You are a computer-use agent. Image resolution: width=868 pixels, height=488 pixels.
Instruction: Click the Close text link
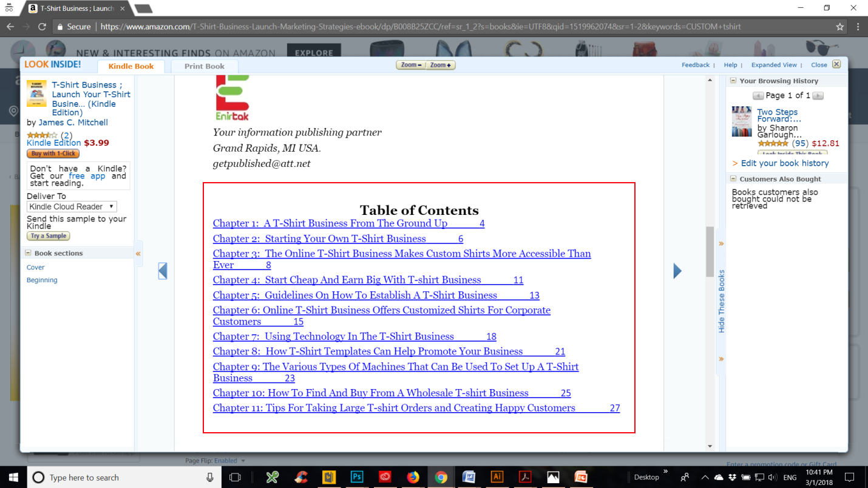point(819,65)
